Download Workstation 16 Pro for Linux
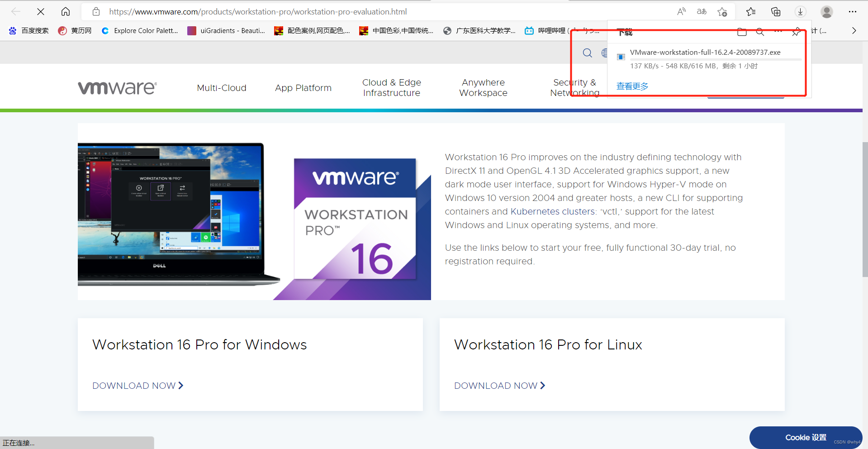 click(500, 386)
